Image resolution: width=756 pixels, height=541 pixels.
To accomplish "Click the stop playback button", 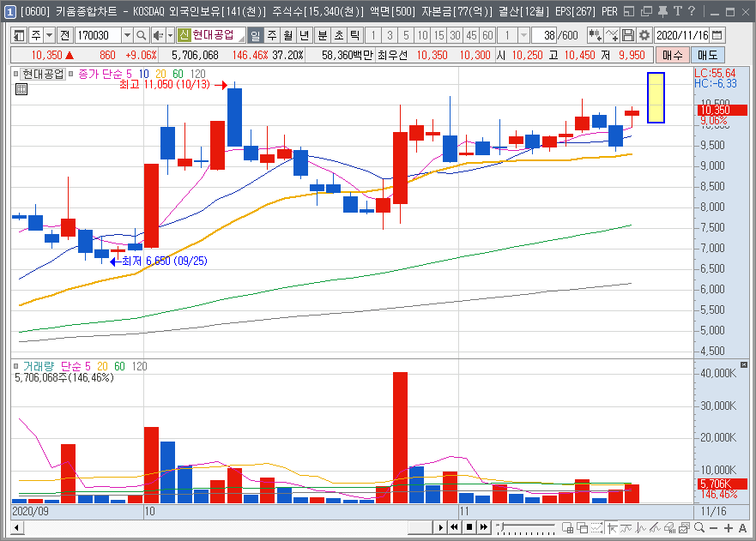I will [x=469, y=527].
